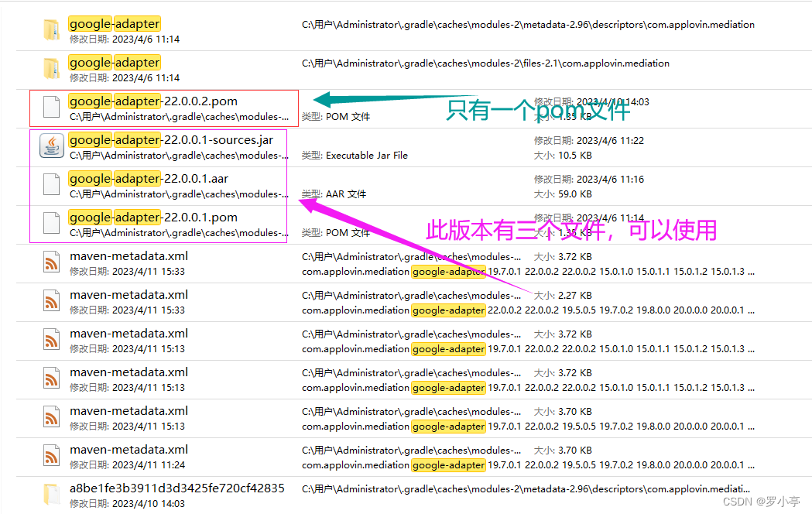
Task: Click 'POM 文件' type in the 22.0.0.2.pom row
Action: (348, 116)
